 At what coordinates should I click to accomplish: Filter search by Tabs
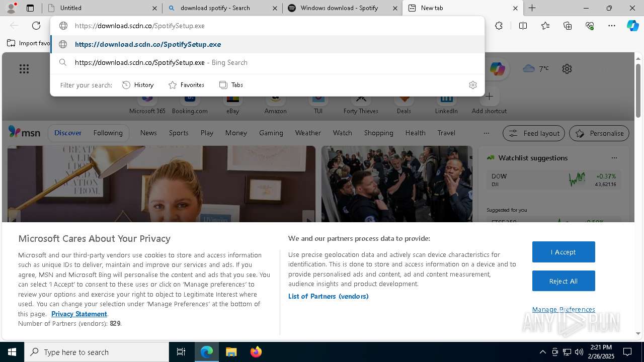(x=231, y=85)
